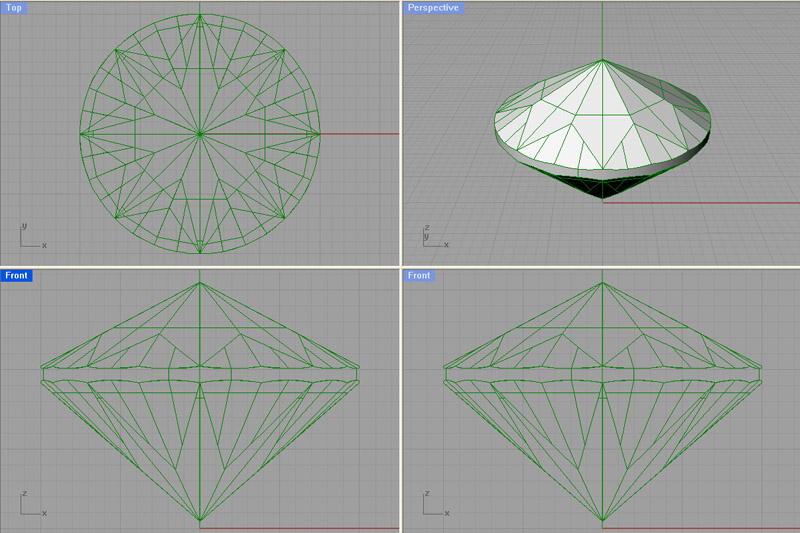
Task: Click the Perspective viewport's z/y/x axis icon
Action: [436, 236]
